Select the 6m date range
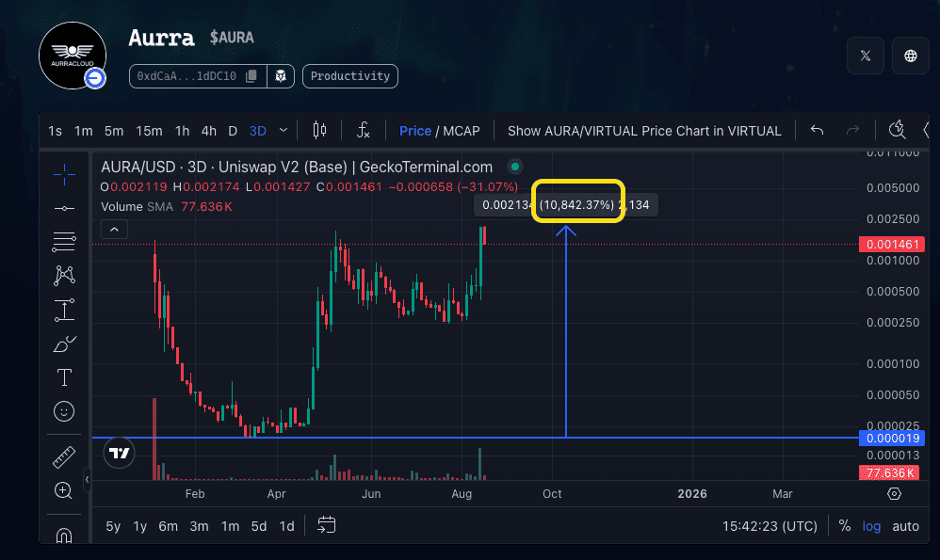The image size is (940, 560). pos(168,526)
